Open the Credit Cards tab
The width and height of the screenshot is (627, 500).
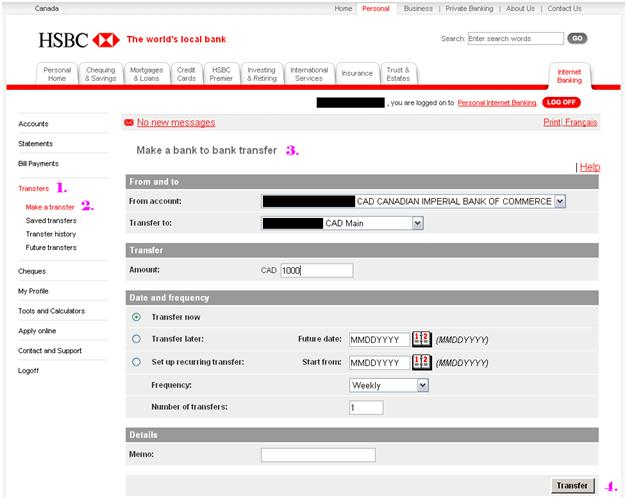point(186,74)
